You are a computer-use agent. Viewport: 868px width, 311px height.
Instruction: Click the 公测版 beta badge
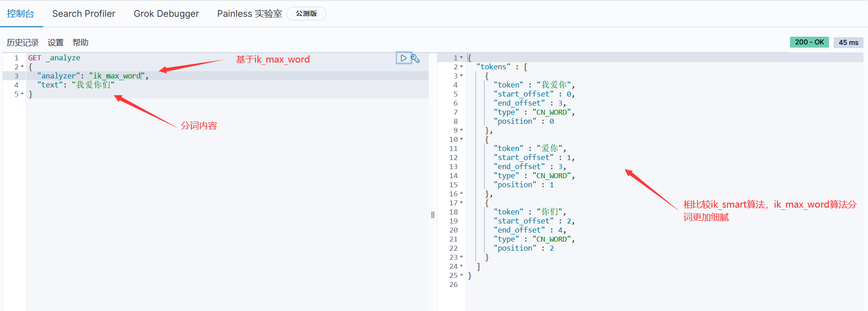[306, 14]
